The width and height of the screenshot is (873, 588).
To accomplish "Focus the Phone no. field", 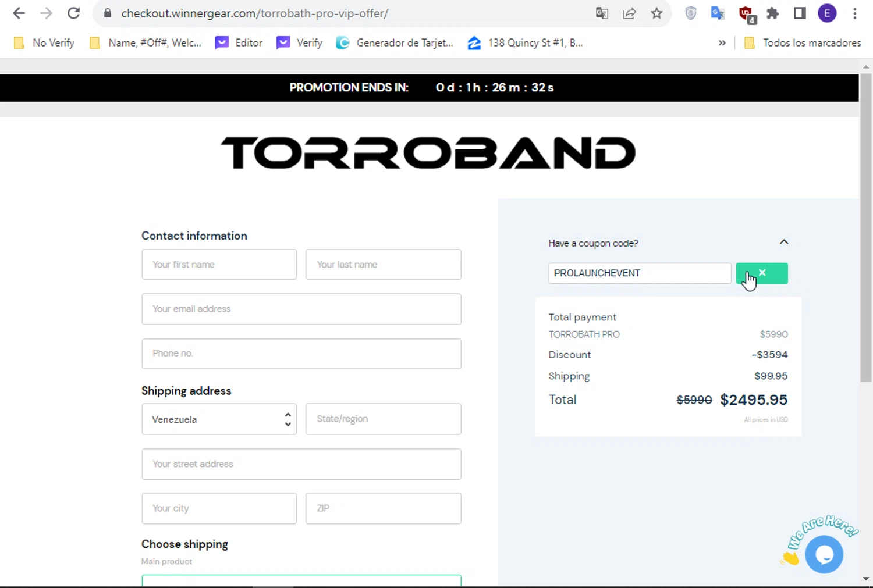I will click(301, 354).
